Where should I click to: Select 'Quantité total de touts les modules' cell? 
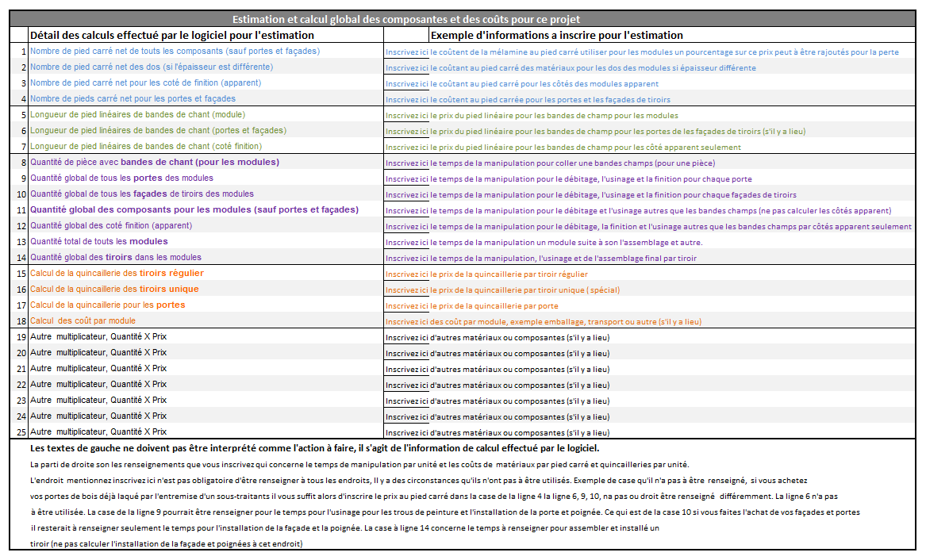(x=99, y=242)
